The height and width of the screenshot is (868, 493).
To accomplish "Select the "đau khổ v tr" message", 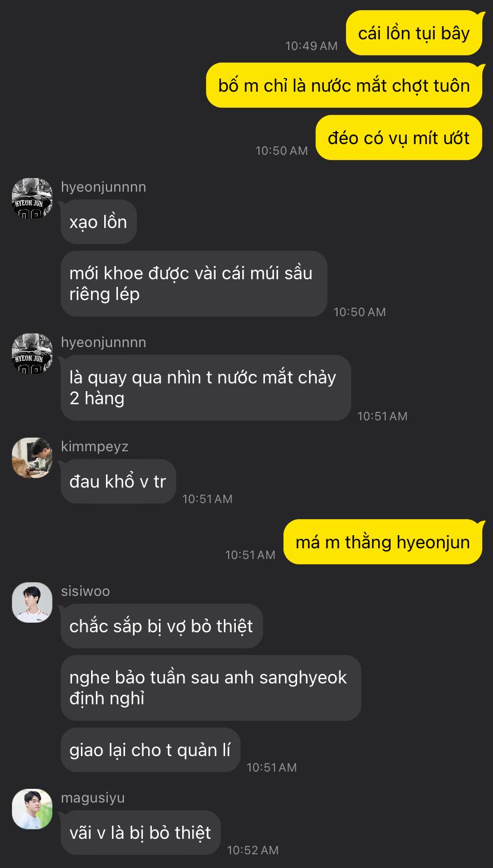I will (118, 481).
